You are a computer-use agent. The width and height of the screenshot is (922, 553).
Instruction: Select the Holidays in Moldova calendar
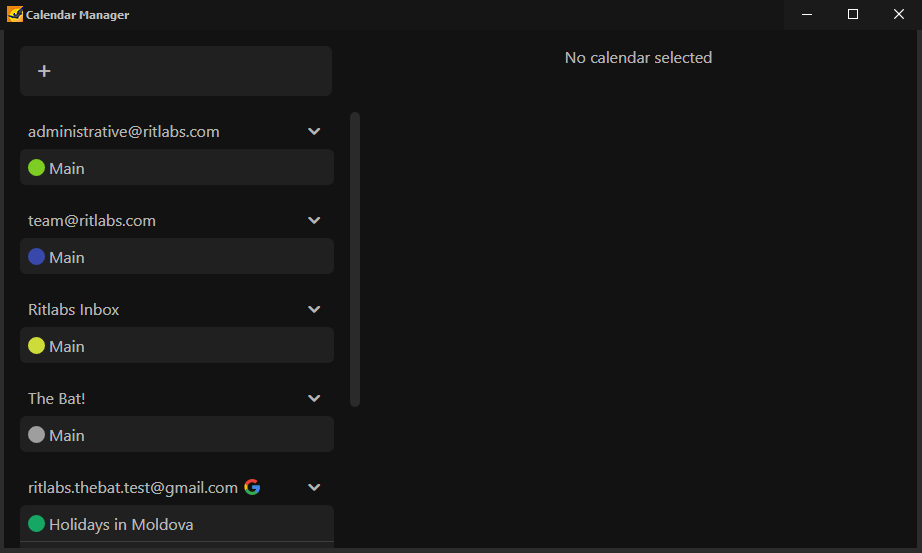(x=176, y=523)
